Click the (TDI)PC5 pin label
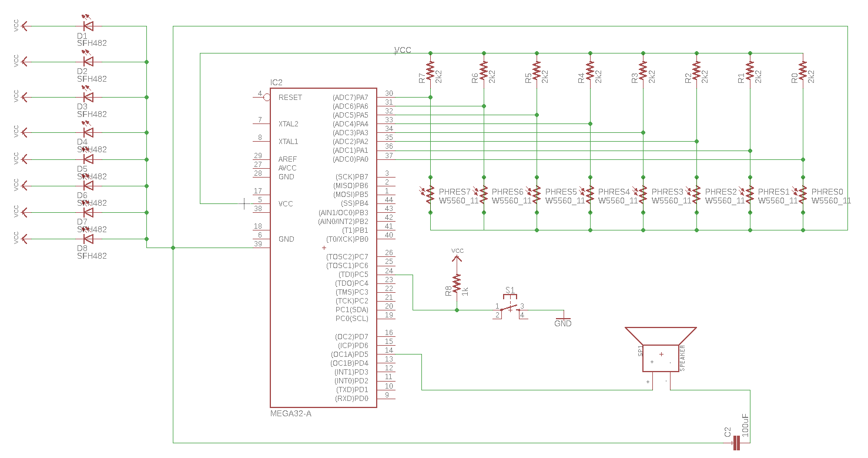This screenshot has width=868, height=458. click(x=353, y=275)
